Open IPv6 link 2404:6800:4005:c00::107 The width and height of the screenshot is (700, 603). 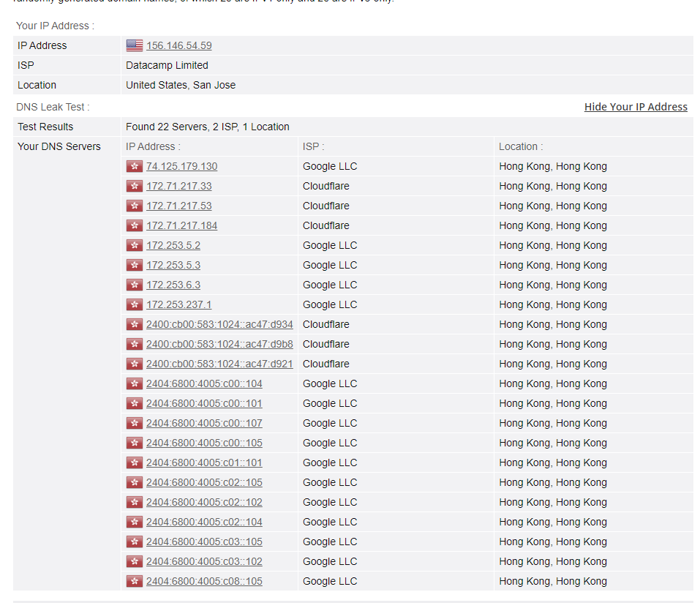tap(205, 423)
